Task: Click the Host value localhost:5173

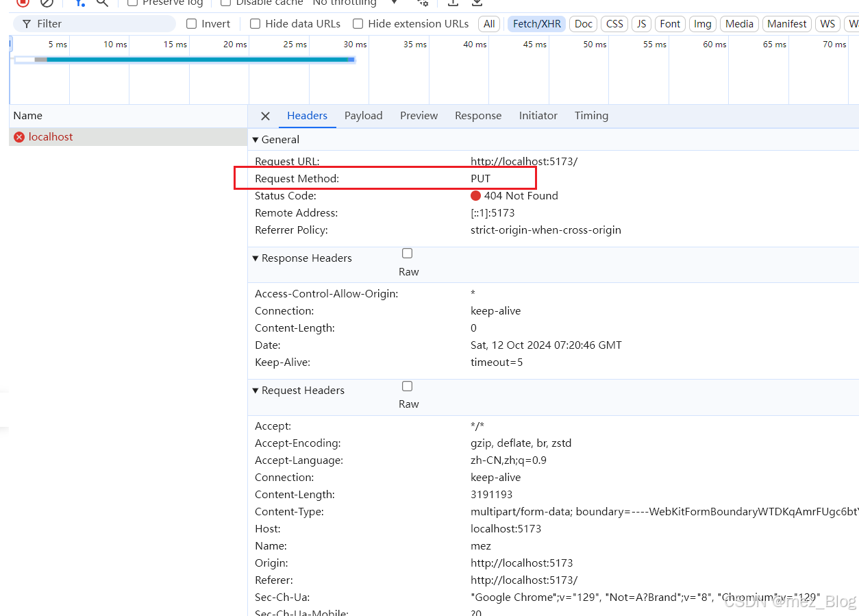Action: 506,529
